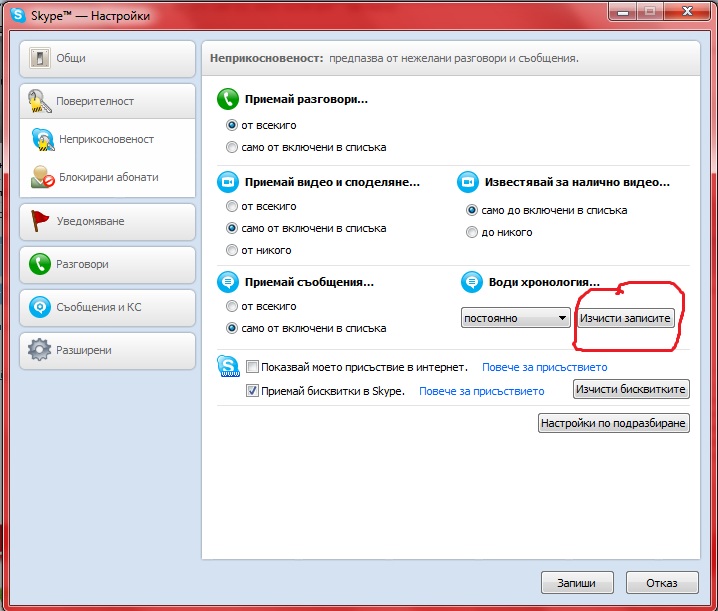Click the Разговори green phone icon

[40, 264]
